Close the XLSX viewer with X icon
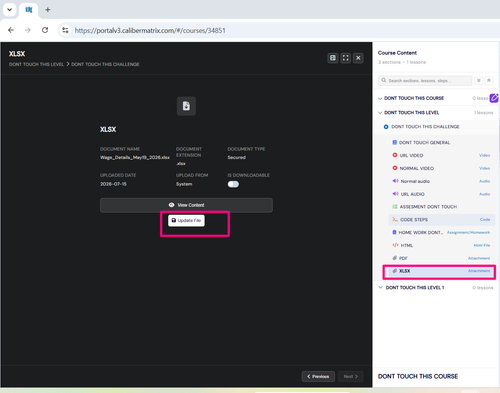This screenshot has width=500, height=393. coord(358,58)
